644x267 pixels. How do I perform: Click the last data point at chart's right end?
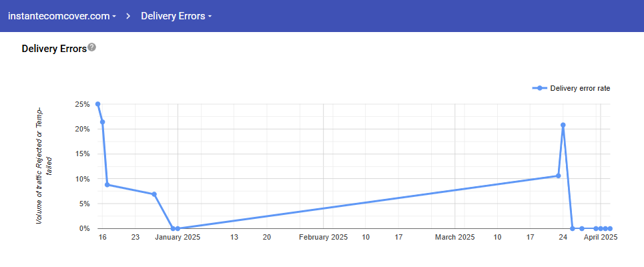click(610, 228)
